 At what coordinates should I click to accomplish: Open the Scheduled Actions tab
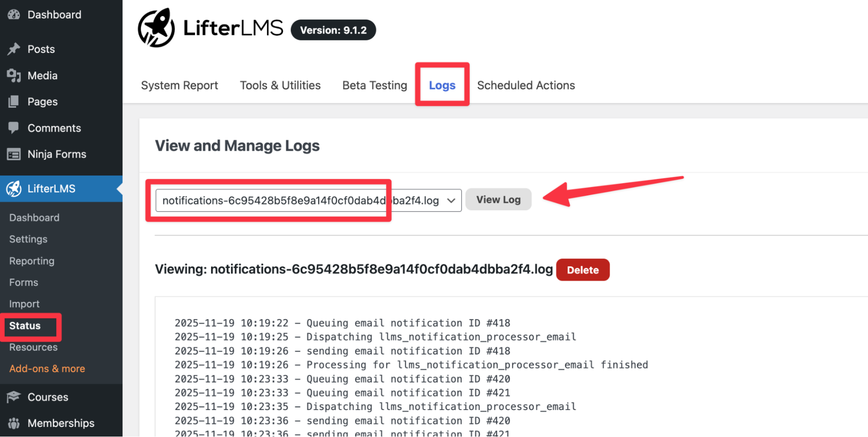pyautogui.click(x=526, y=85)
